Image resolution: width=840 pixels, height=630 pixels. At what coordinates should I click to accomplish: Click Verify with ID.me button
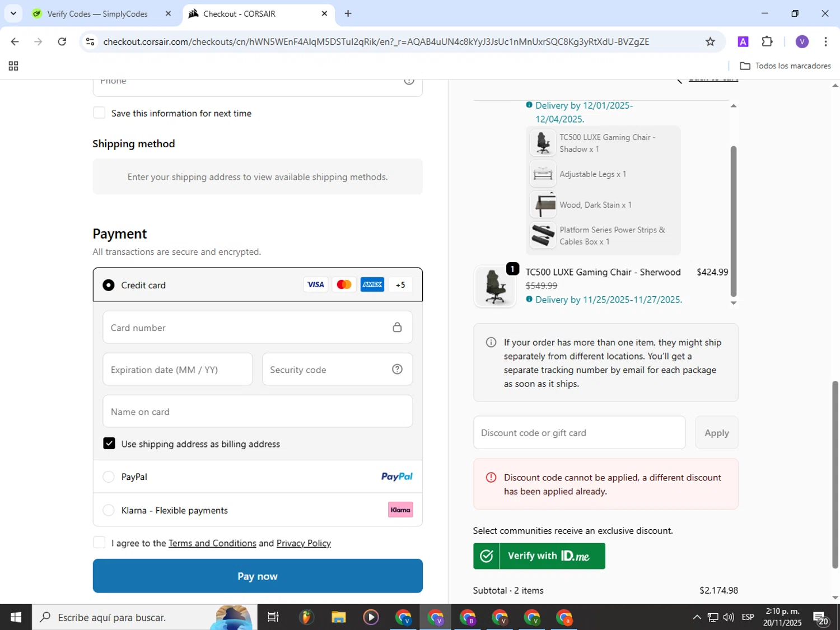tap(539, 556)
